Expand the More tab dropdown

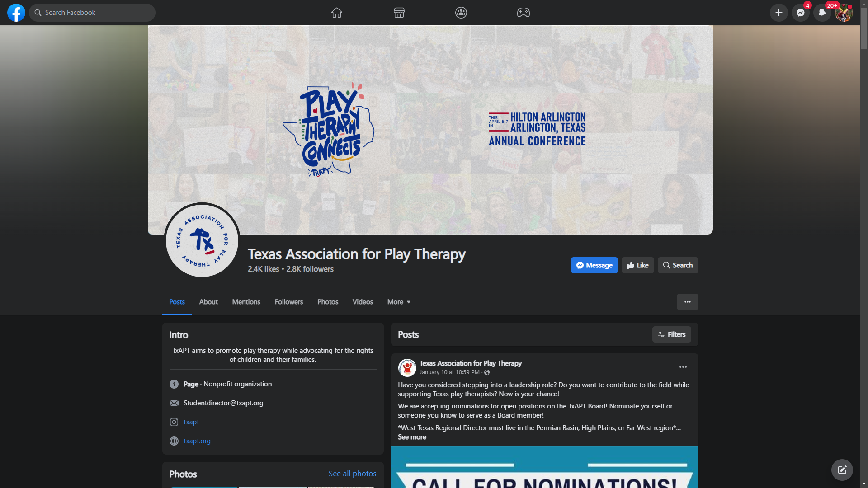click(x=399, y=302)
